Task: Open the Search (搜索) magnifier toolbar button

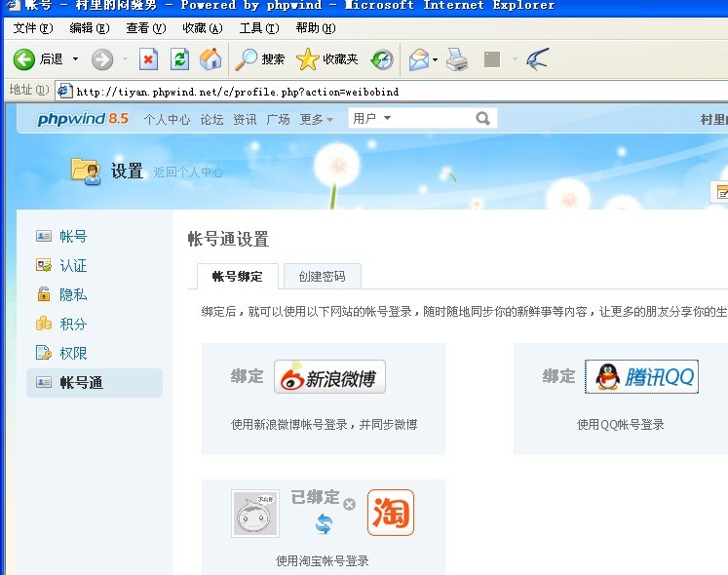Action: click(x=259, y=59)
